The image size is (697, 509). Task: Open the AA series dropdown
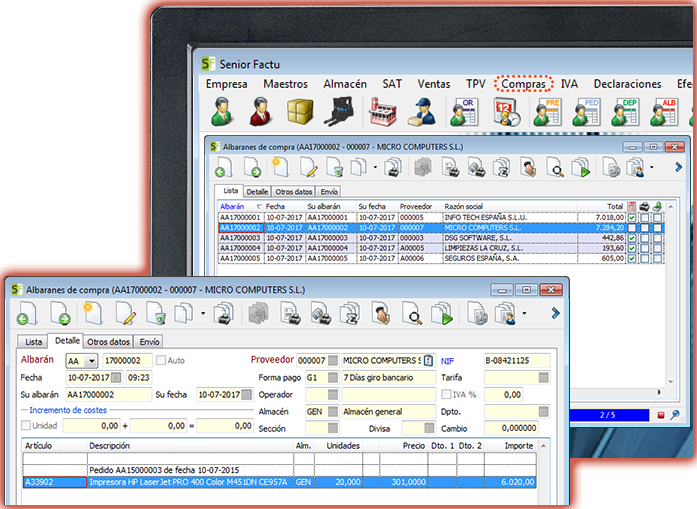91,361
